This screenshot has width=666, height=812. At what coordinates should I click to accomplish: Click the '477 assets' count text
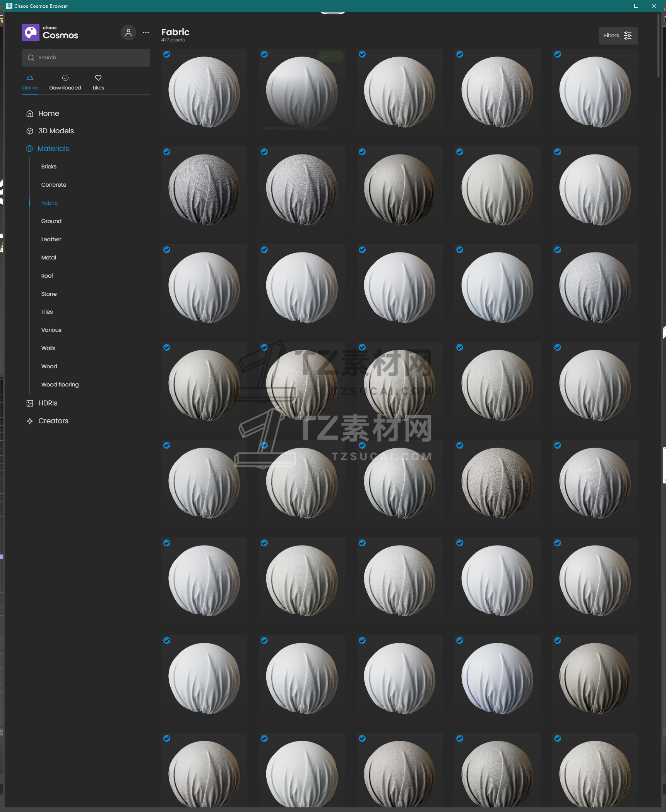[173, 40]
